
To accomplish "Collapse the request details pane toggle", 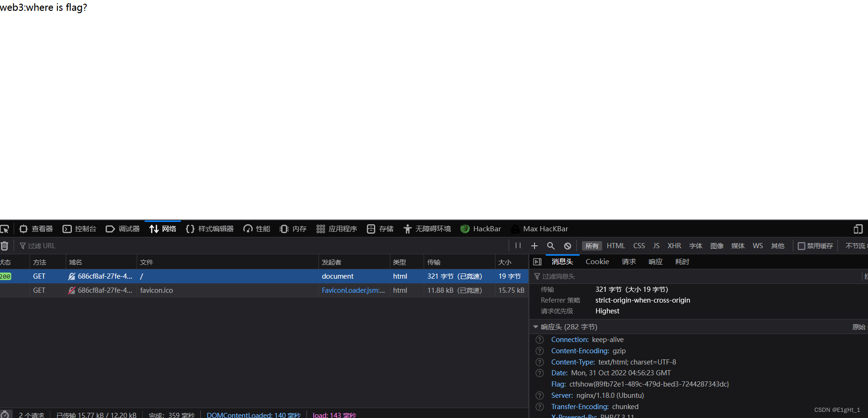I will (537, 262).
